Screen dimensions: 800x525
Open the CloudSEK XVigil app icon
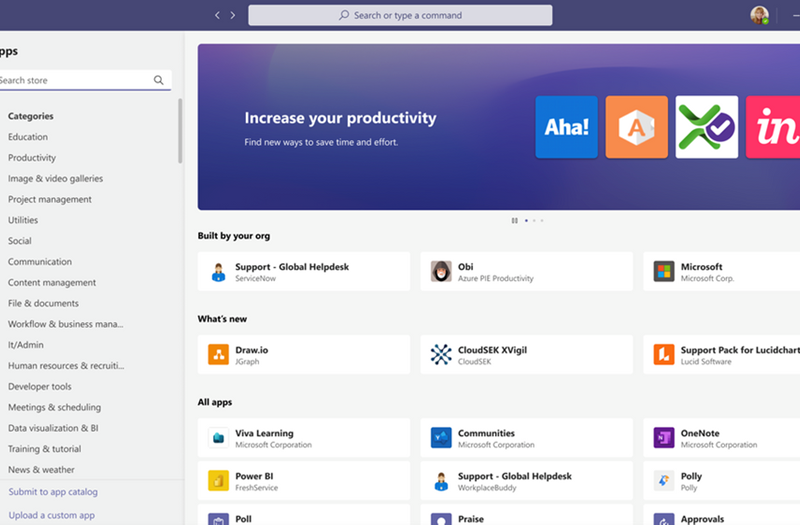click(x=441, y=355)
